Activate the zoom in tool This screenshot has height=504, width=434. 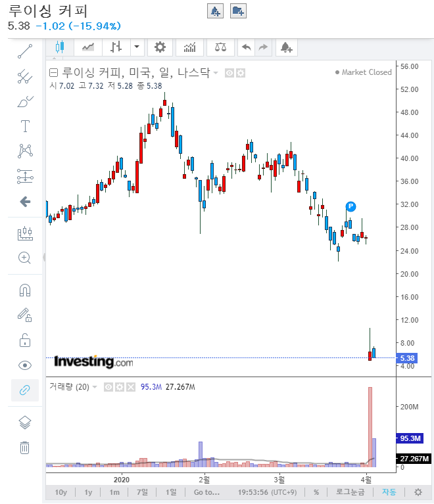tap(25, 258)
